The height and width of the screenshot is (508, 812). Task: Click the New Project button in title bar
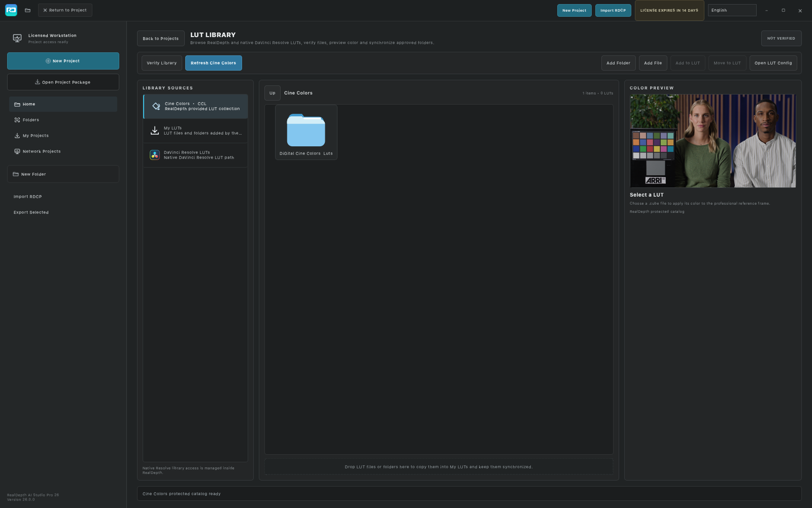(x=574, y=10)
